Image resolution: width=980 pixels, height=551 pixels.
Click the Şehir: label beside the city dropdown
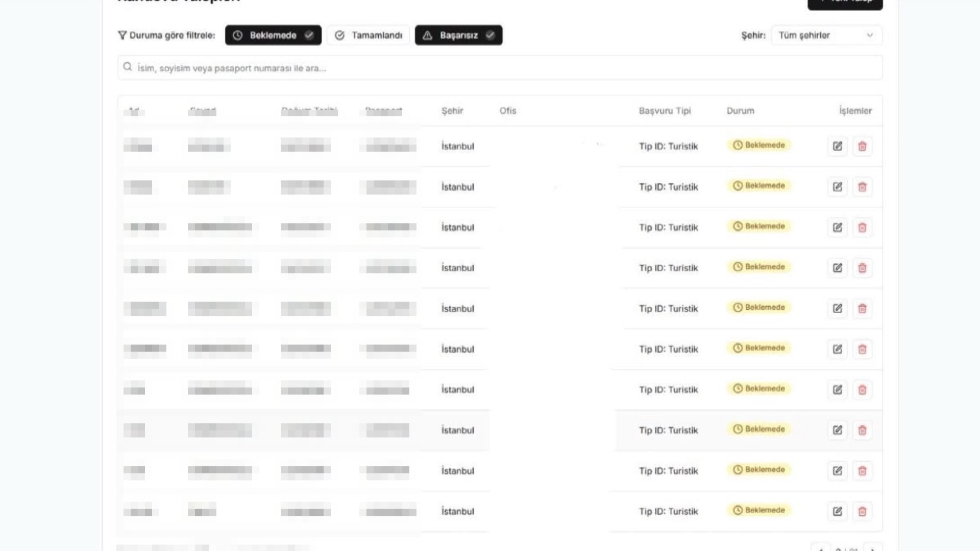click(753, 35)
